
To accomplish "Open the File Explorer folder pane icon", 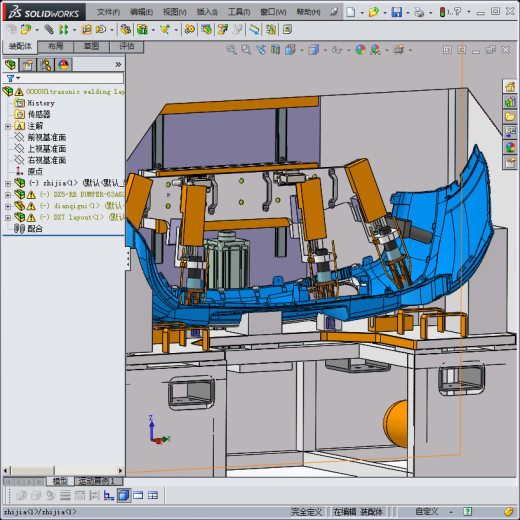I will tap(510, 117).
